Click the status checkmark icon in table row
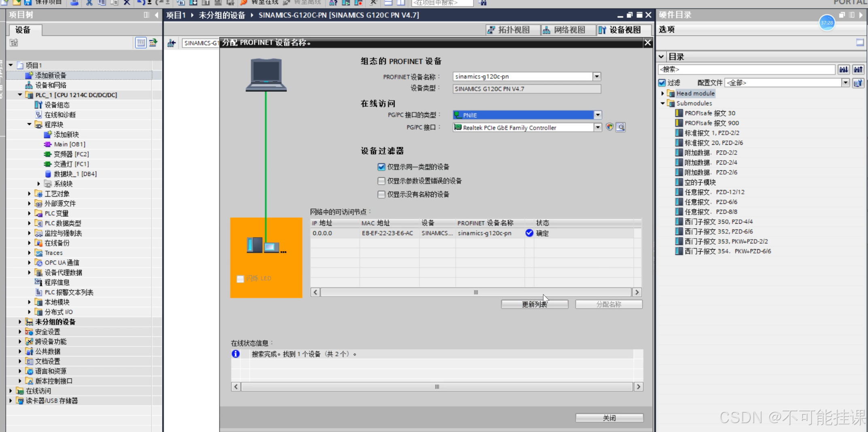 529,233
